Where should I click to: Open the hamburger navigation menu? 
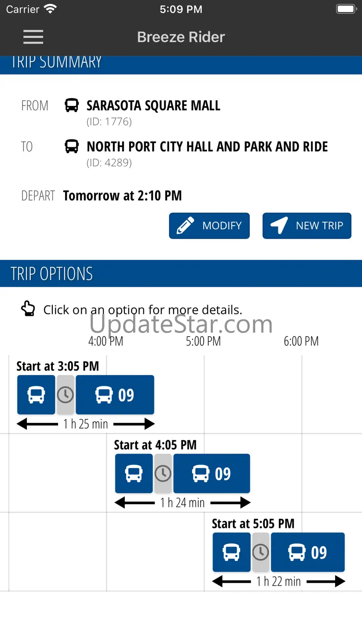coord(33,37)
